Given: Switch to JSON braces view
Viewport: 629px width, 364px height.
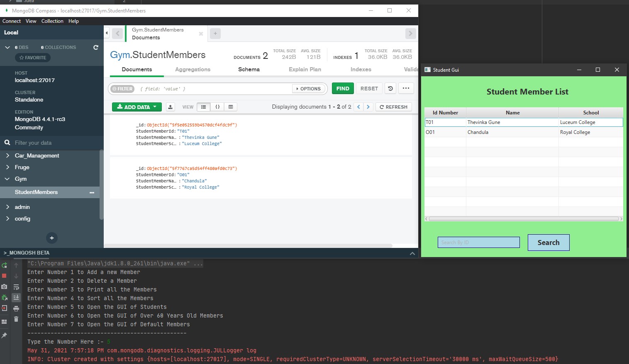Looking at the screenshot, I should [x=217, y=107].
